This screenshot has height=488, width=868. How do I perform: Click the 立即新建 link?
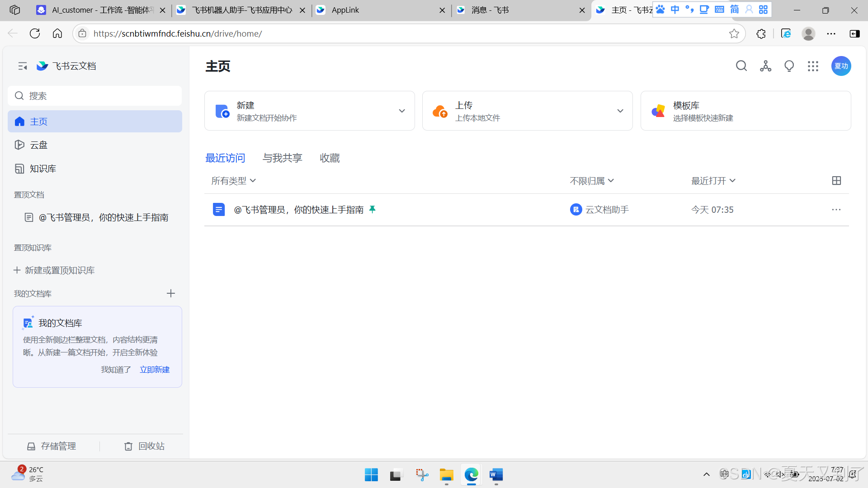pyautogui.click(x=155, y=370)
